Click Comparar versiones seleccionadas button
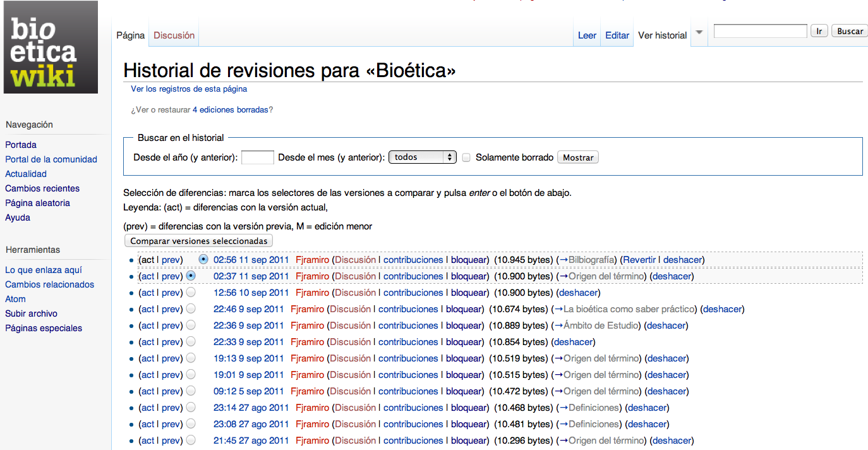The height and width of the screenshot is (450, 868). [x=198, y=241]
